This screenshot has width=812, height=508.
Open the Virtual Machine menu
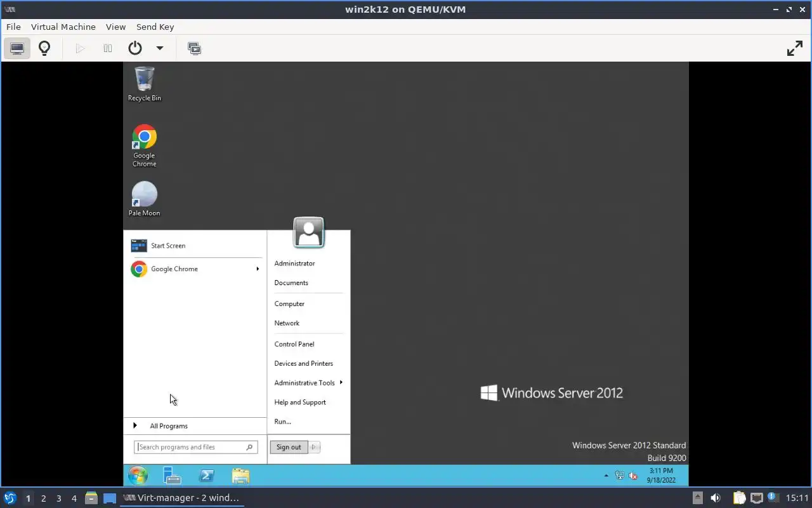click(x=63, y=27)
